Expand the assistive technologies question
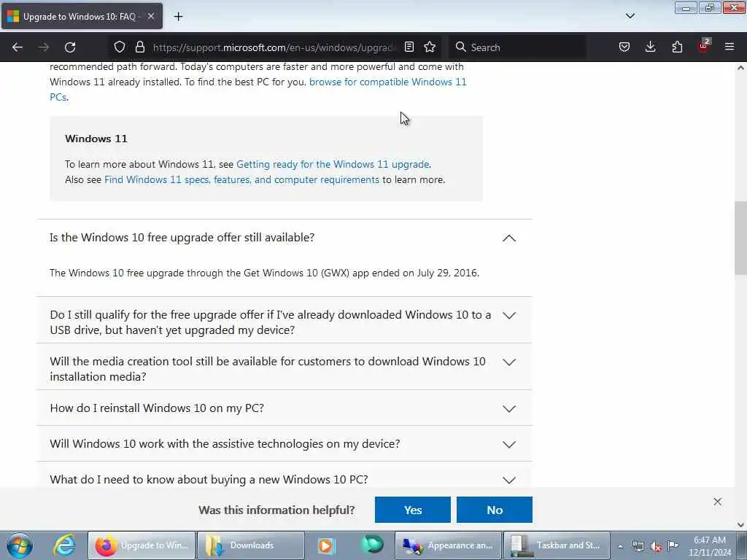 (x=284, y=444)
